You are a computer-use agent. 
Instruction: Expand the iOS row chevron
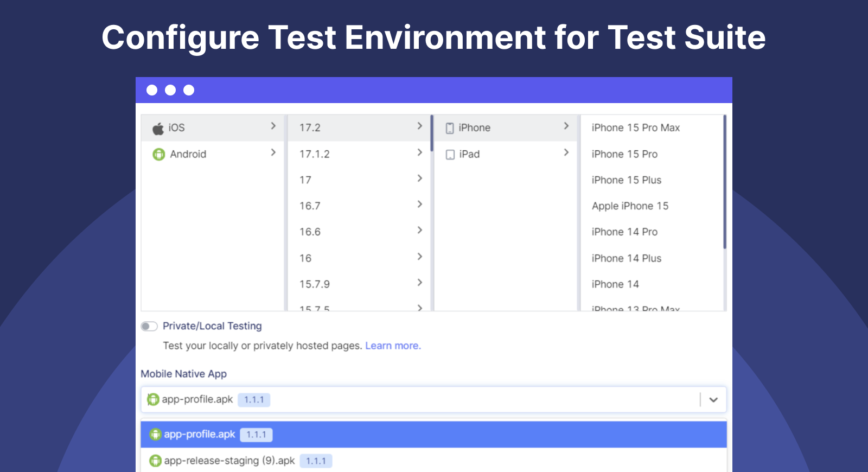pos(273,126)
